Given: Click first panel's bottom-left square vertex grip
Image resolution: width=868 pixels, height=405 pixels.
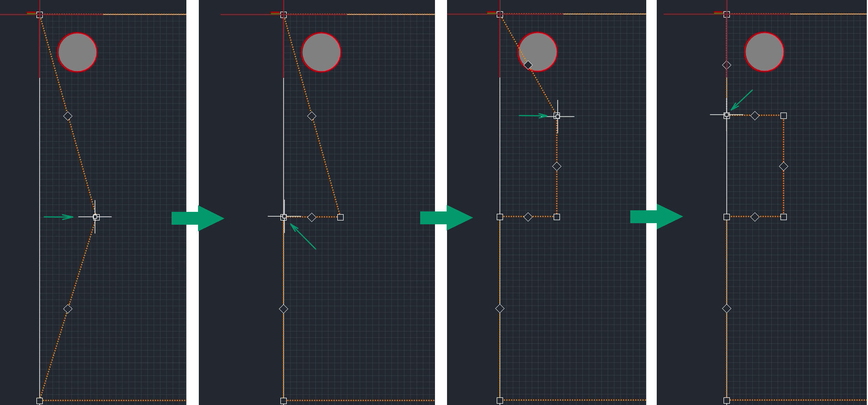Looking at the screenshot, I should (40, 401).
